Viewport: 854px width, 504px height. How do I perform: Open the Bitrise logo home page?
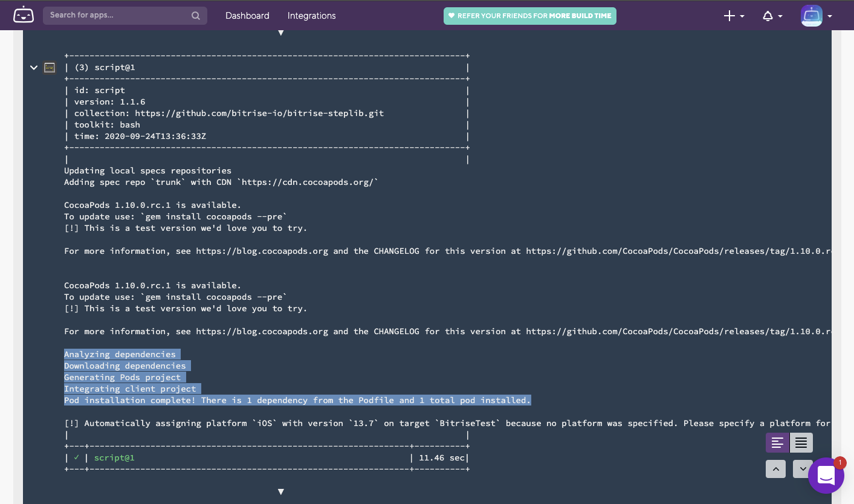[24, 16]
